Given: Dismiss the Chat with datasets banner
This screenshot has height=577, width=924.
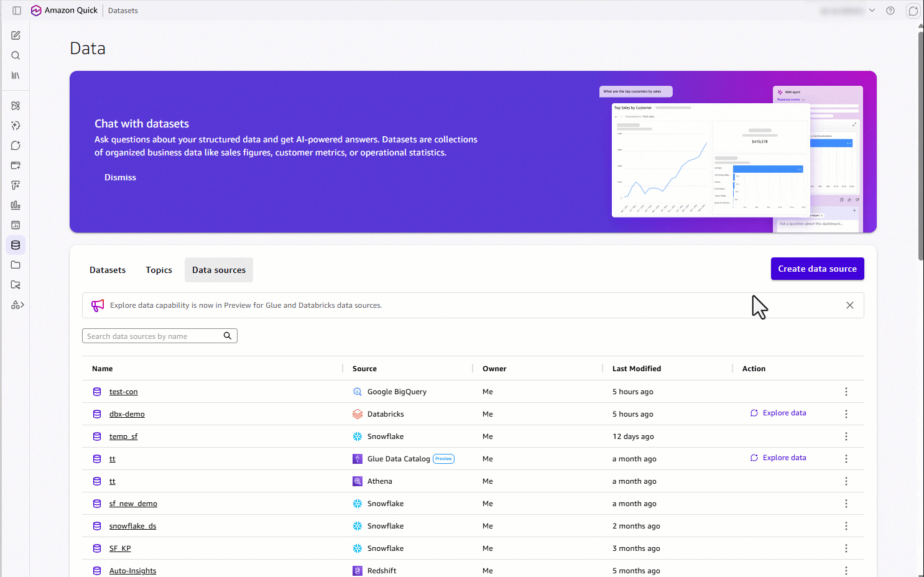Looking at the screenshot, I should tap(120, 177).
